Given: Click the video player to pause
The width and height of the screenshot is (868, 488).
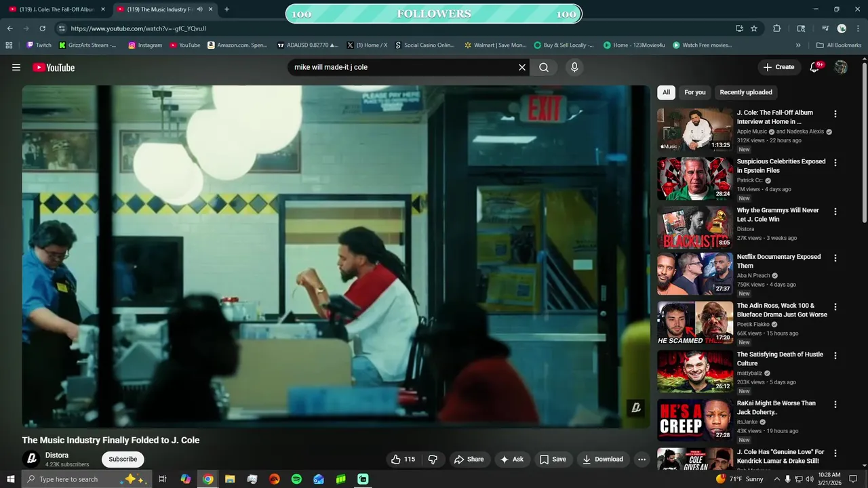Looking at the screenshot, I should click(x=336, y=256).
